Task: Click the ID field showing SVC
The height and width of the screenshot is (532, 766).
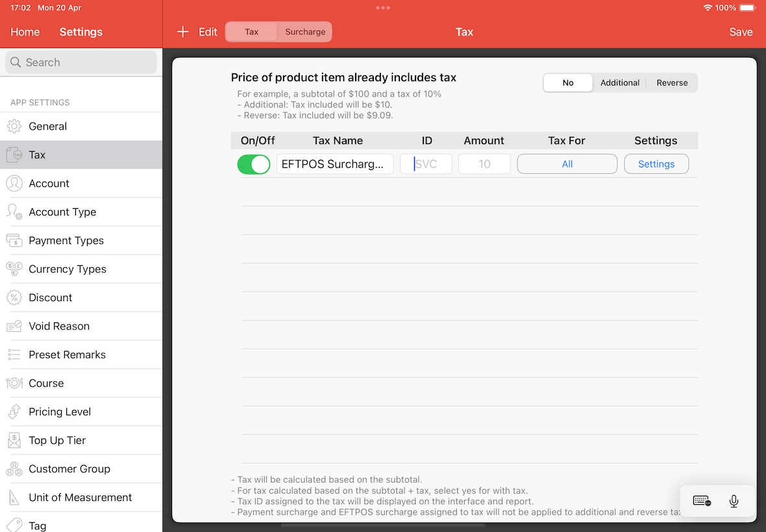Action: pyautogui.click(x=426, y=164)
